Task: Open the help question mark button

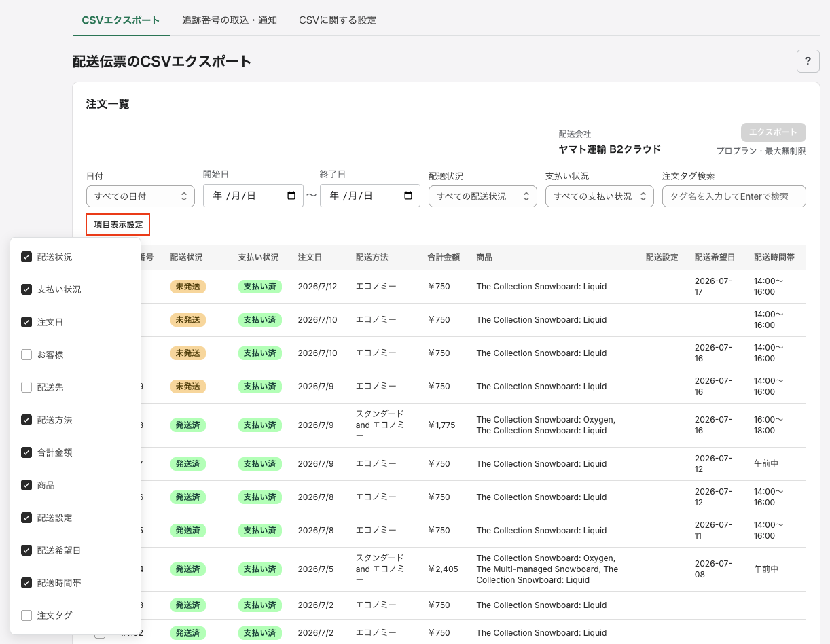Action: pyautogui.click(x=808, y=61)
